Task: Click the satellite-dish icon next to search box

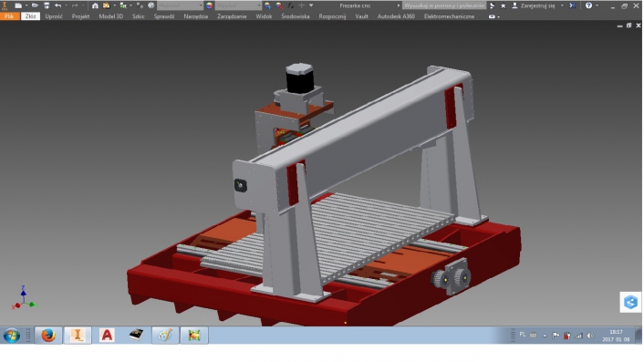Action: coord(492,5)
